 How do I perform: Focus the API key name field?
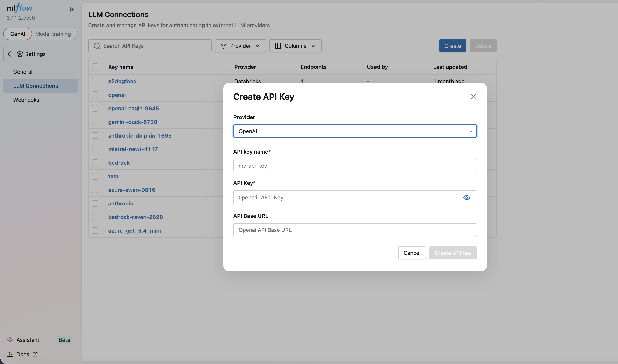tap(355, 166)
